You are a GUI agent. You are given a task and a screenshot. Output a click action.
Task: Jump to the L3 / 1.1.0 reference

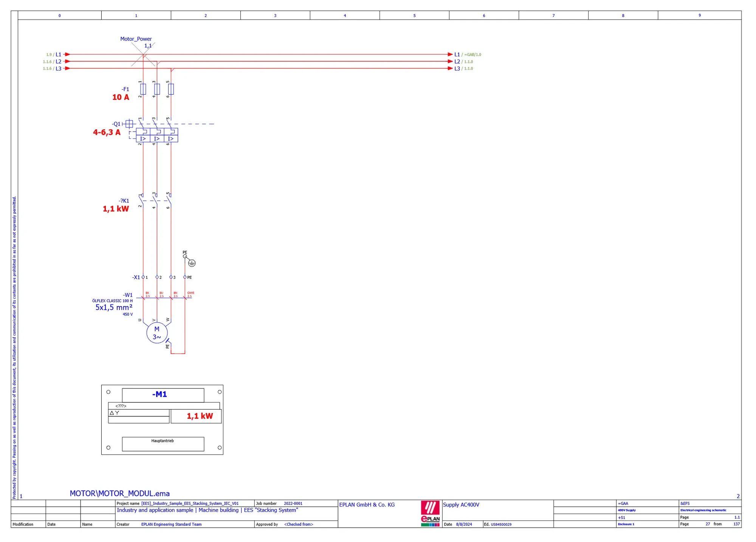coord(463,68)
